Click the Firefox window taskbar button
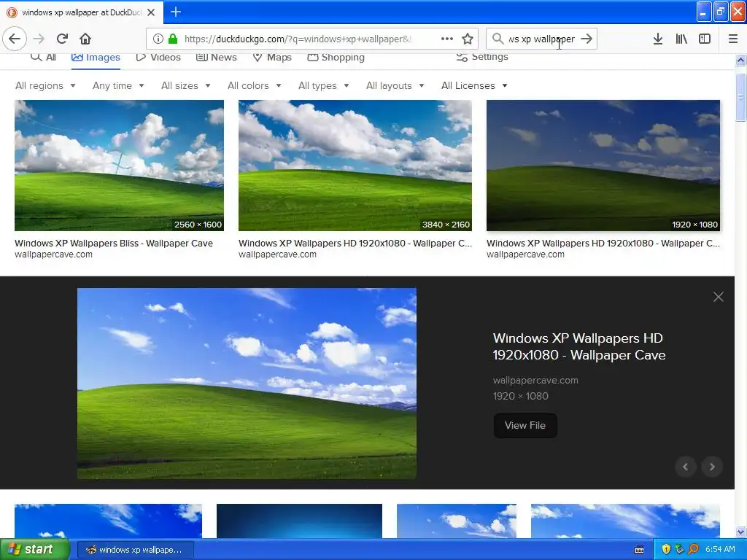Screen dimensions: 747x560 point(135,550)
